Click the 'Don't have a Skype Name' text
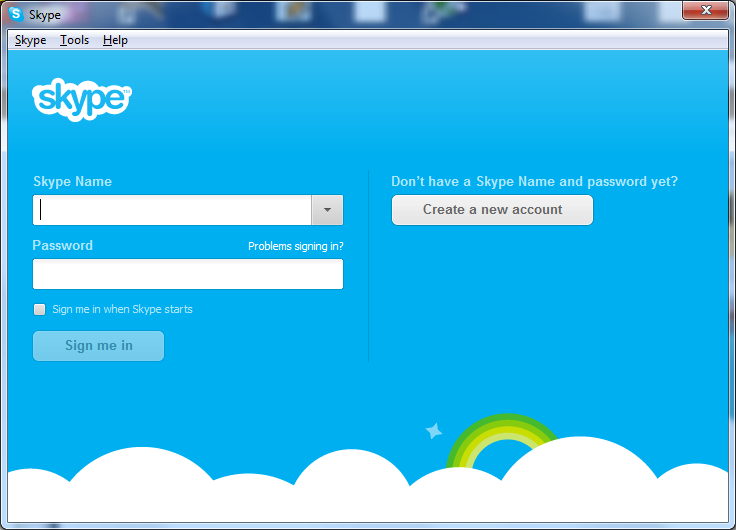This screenshot has height=530, width=736. click(x=534, y=182)
